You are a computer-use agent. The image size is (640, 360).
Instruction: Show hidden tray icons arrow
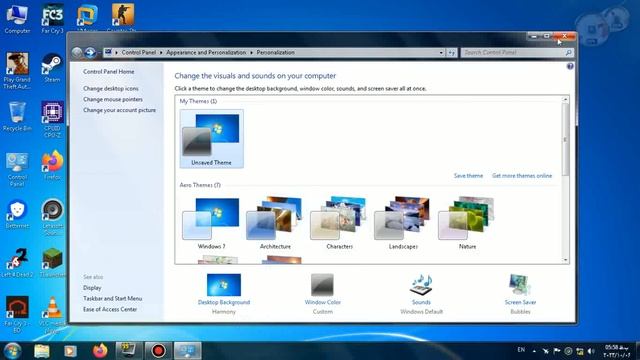[x=534, y=351]
